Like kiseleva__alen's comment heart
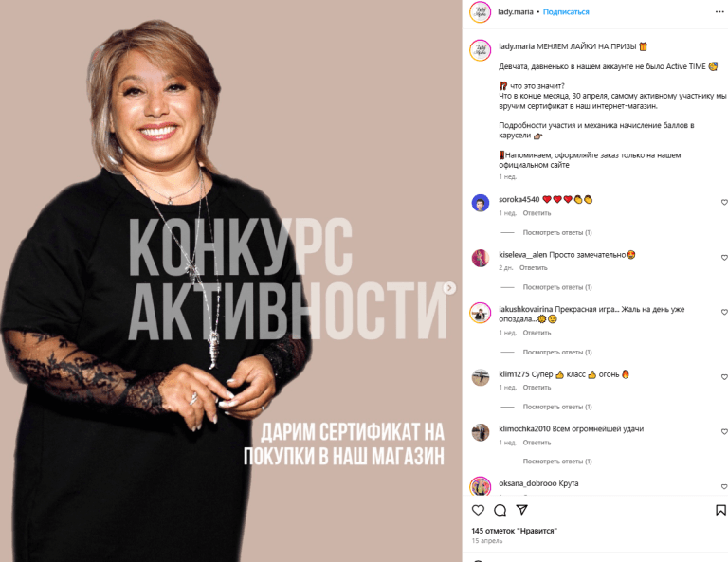This screenshot has height=562, width=728. tap(724, 258)
